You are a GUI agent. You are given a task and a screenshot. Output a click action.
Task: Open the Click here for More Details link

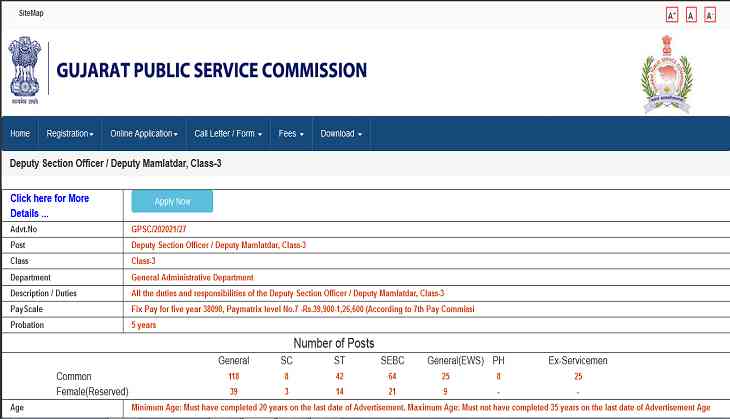click(x=49, y=206)
